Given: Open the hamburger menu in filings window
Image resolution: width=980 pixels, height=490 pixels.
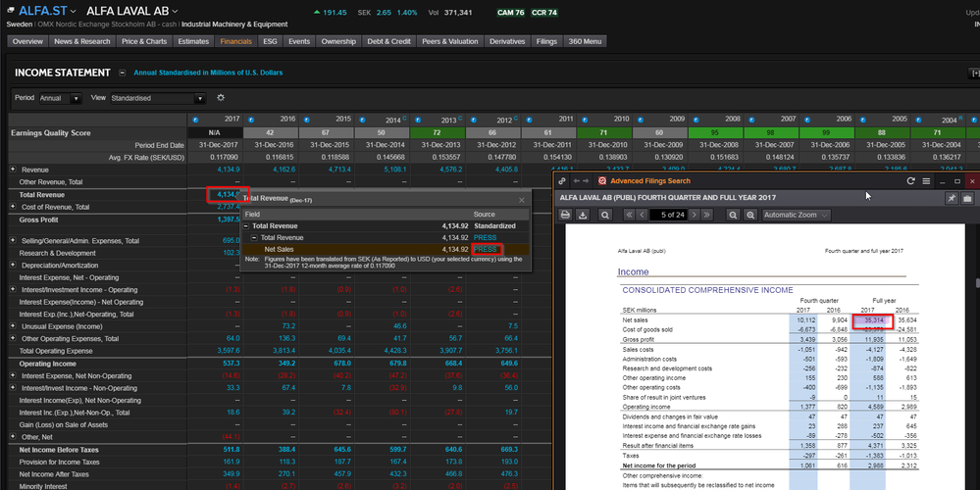Looking at the screenshot, I should click(925, 181).
